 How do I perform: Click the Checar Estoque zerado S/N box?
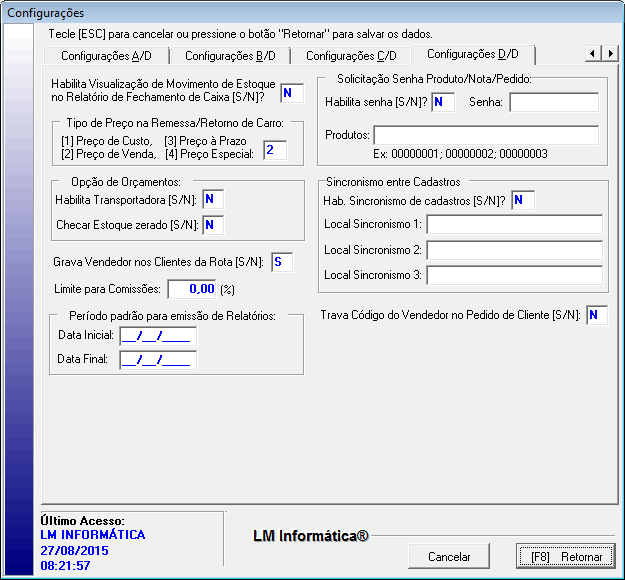(x=213, y=225)
